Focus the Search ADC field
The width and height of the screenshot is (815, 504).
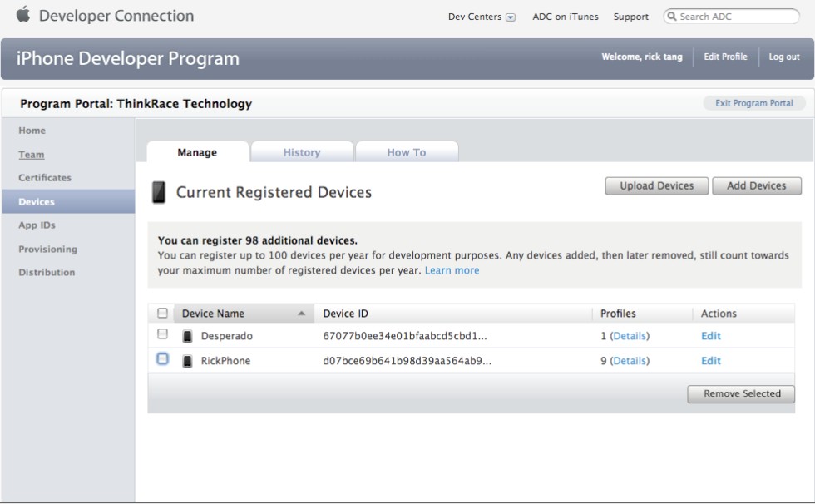coord(731,17)
